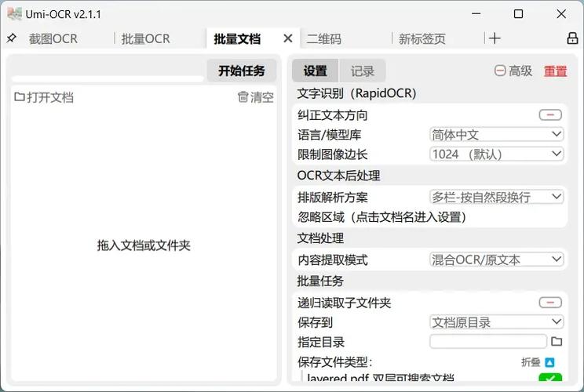The image size is (584, 392).
Task: Browse folder icon next to 指定目录
Action: coord(557,341)
